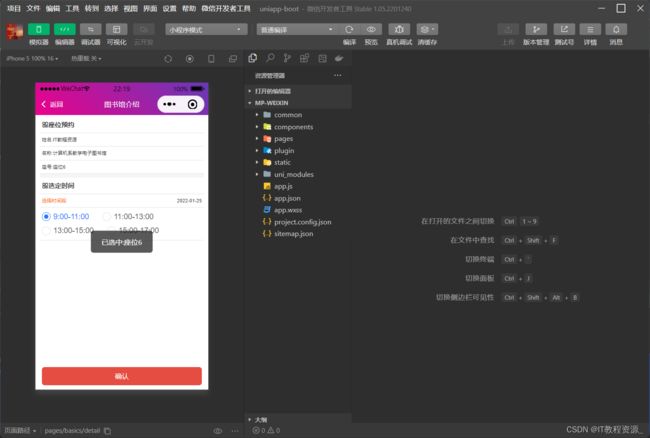Open the 文件 menu
650x438 pixels.
[33, 8]
